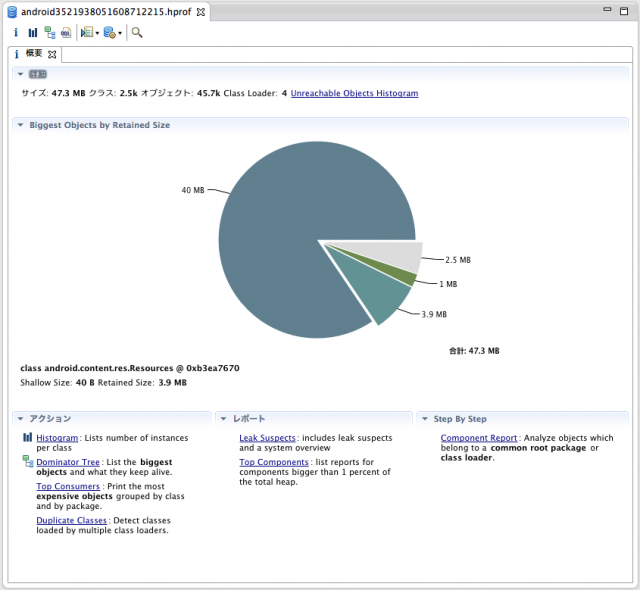Click the 40 MB pie chart label
This screenshot has height=590, width=640.
coord(193,190)
